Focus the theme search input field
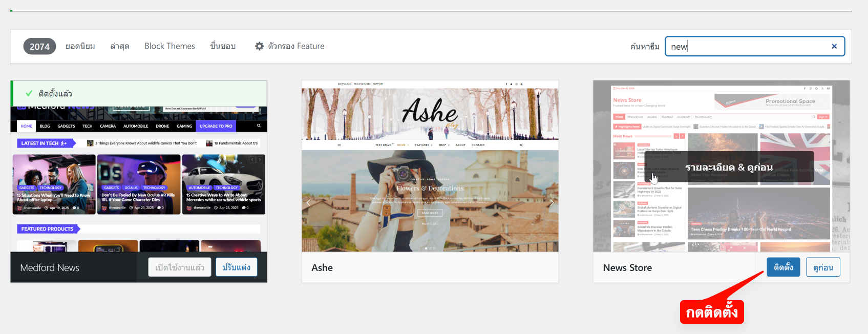The image size is (868, 334). pyautogui.click(x=748, y=46)
